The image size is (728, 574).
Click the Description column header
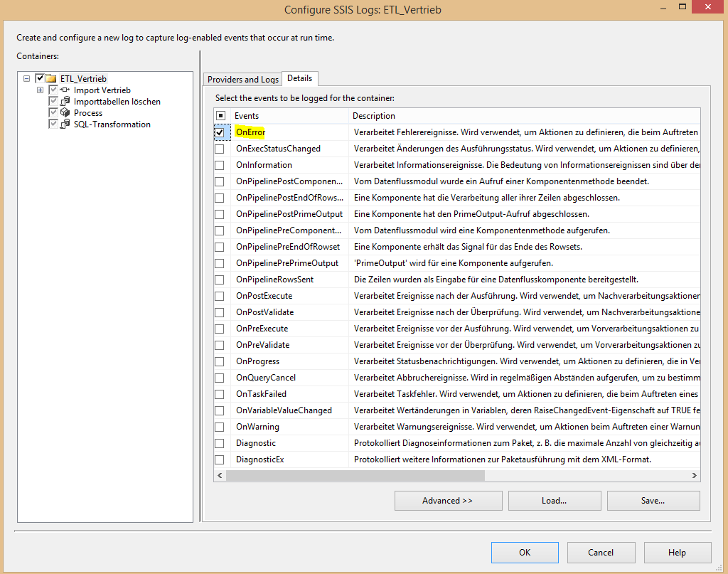[x=525, y=116]
